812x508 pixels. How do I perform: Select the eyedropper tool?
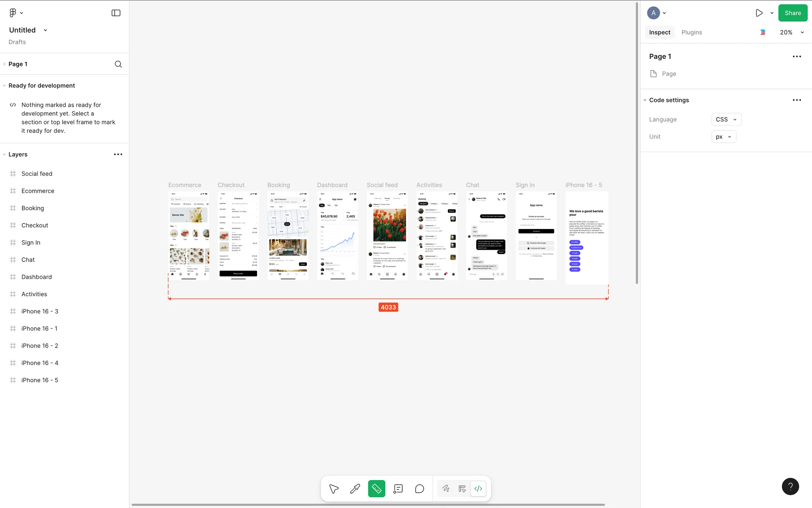click(x=355, y=489)
